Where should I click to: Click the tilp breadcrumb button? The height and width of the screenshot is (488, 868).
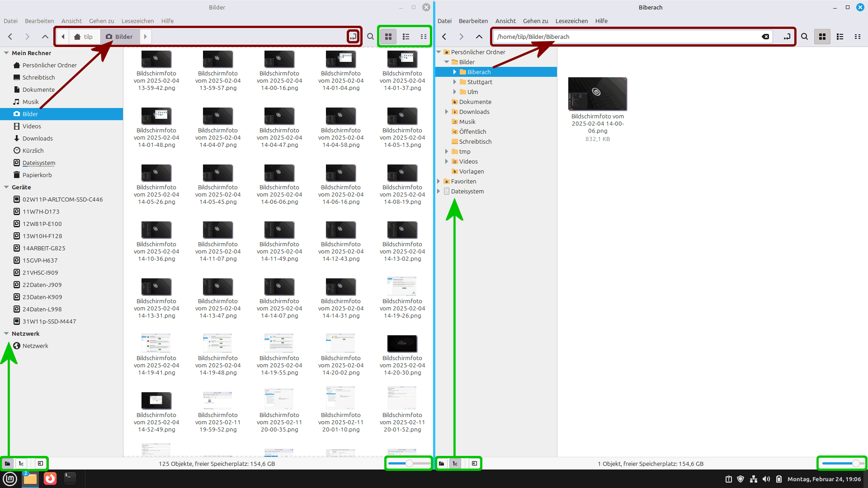[x=84, y=37]
